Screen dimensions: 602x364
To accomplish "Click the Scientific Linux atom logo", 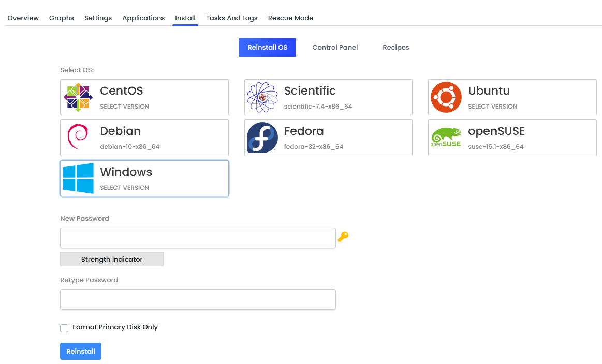I will 262,97.
